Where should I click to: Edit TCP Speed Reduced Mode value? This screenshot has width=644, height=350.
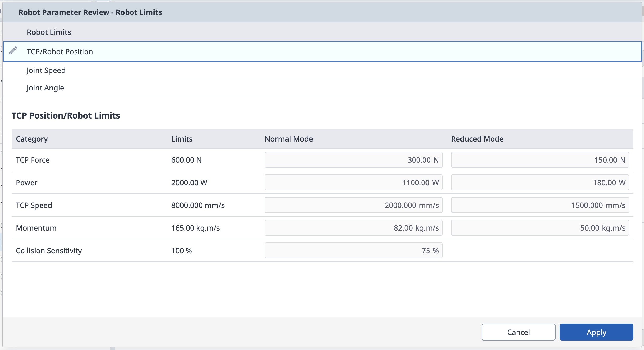(540, 205)
